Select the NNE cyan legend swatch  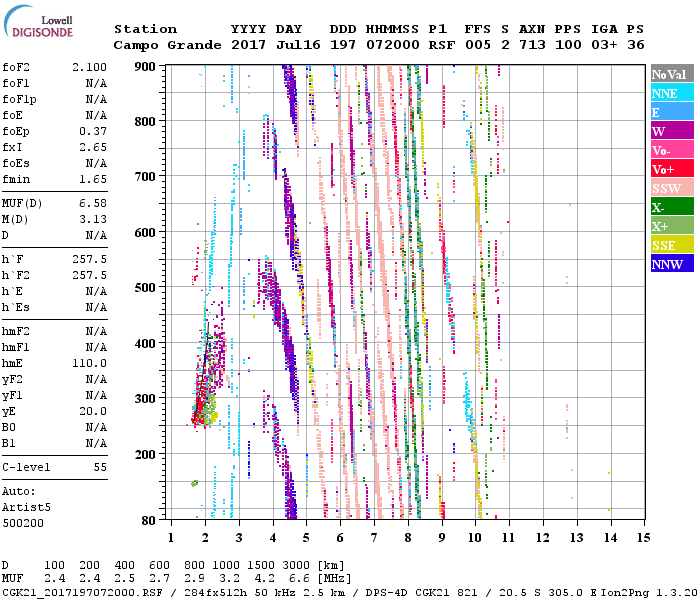pos(669,93)
